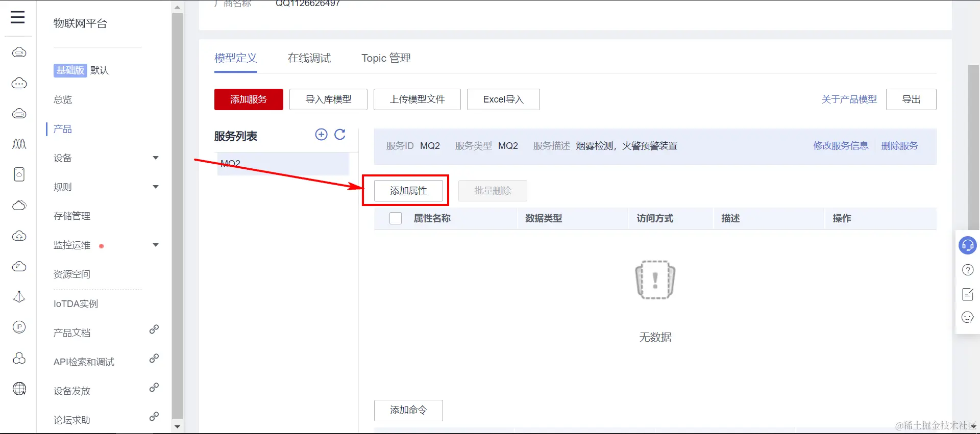Viewport: 980px width, 434px height.
Task: Switch to the 模型定义 tab
Action: click(236, 58)
